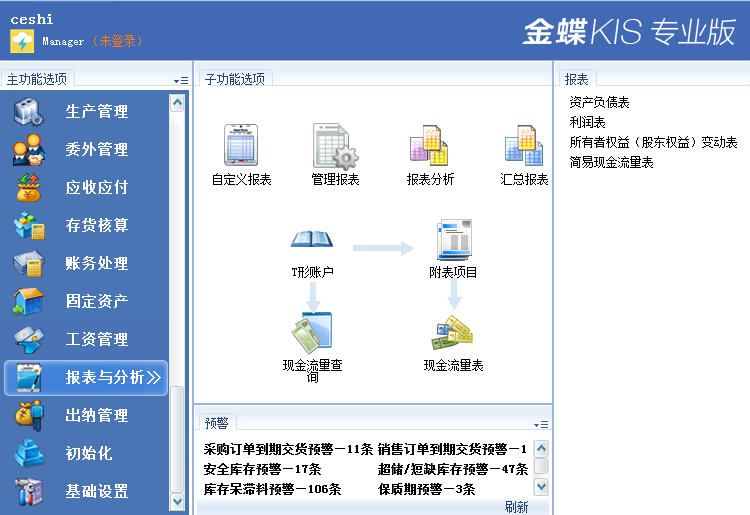The width and height of the screenshot is (750, 515).
Task: Select 账务处理 in main menu
Action: click(96, 263)
